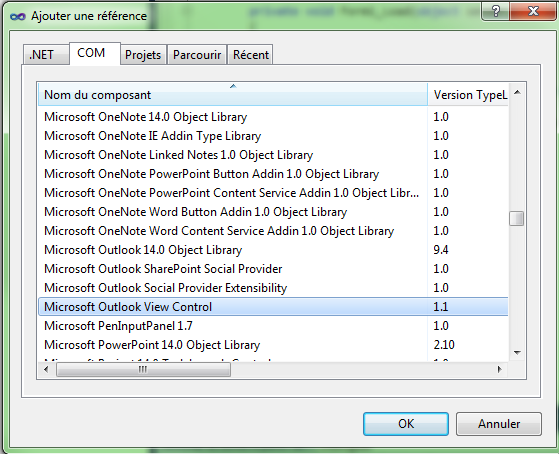
Task: Click the vertical scrollbar down arrow
Action: click(517, 352)
